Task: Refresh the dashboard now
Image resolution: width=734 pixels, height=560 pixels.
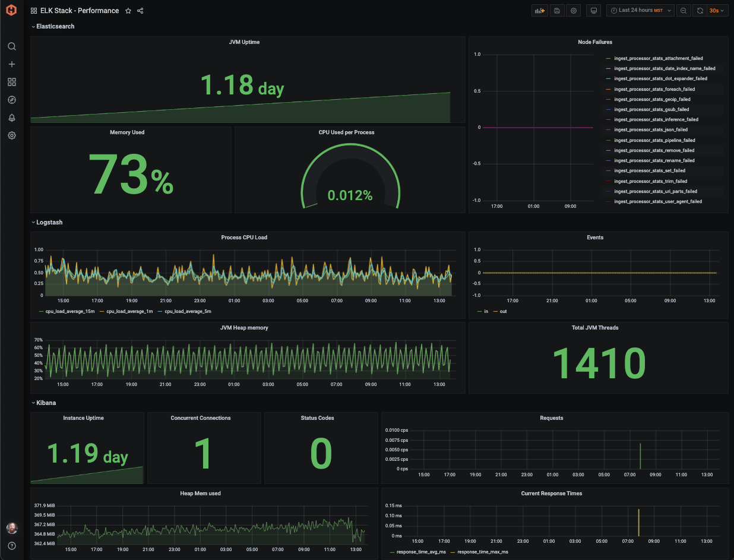Action: click(x=700, y=11)
